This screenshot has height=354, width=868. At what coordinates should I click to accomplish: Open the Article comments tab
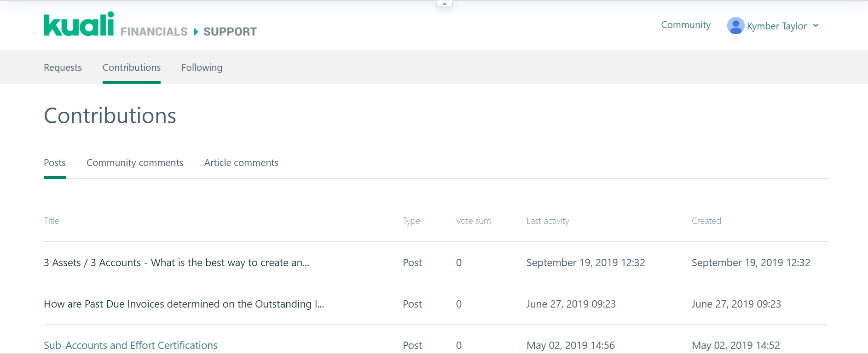coord(241,163)
